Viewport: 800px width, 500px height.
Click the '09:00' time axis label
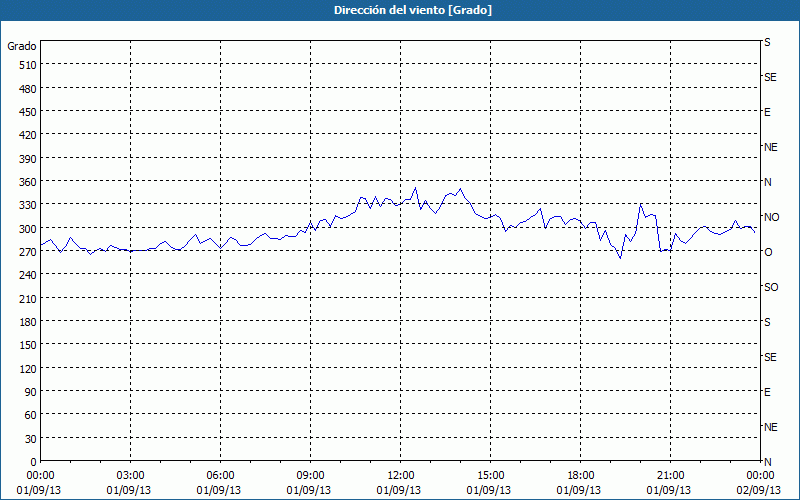(310, 476)
